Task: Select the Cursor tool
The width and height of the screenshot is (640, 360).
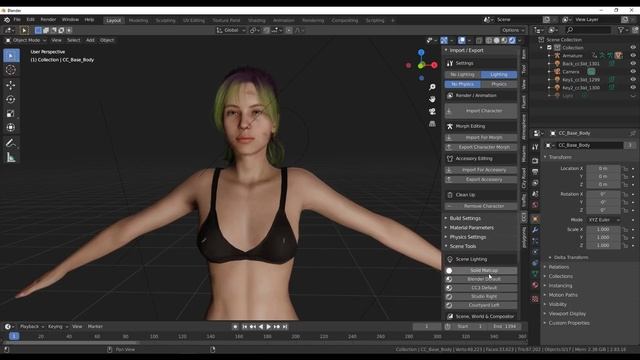Action: coord(11,70)
